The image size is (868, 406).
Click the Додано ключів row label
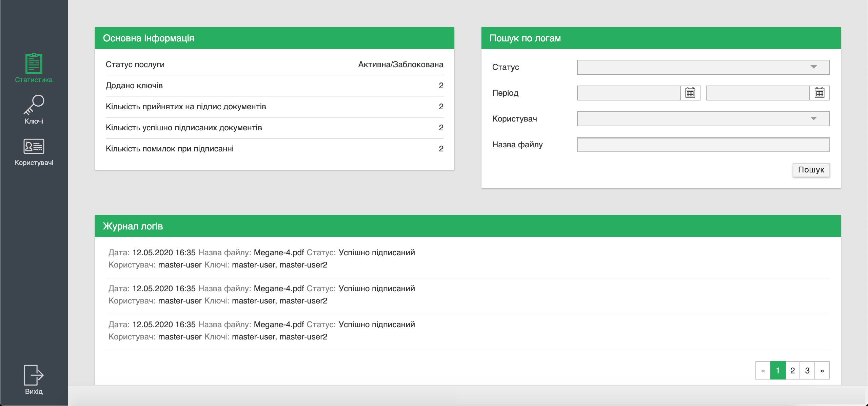(134, 86)
